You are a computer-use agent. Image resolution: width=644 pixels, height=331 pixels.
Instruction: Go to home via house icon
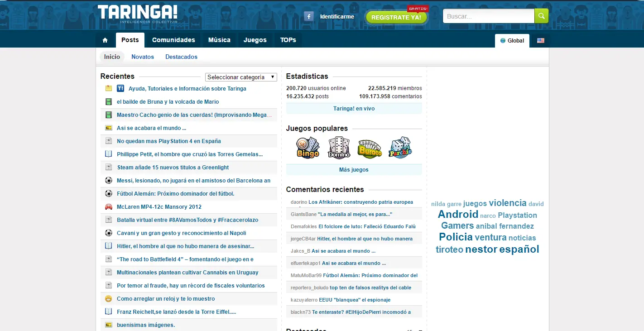105,40
